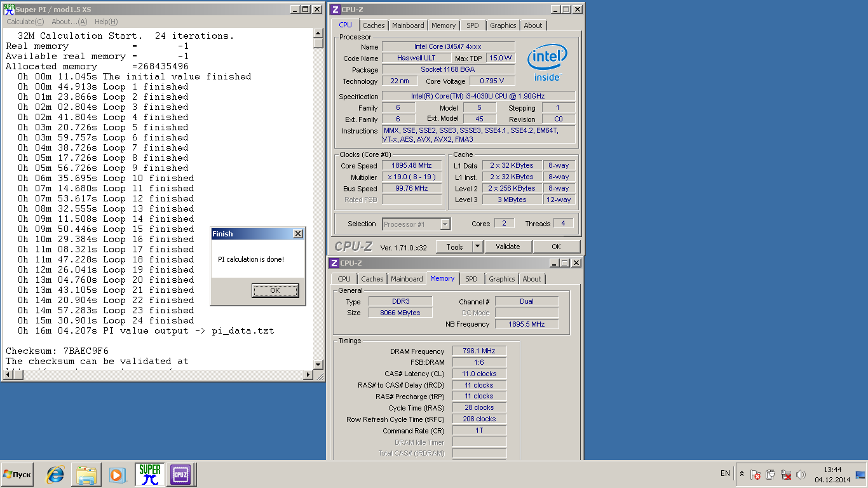Select the About tab in lower CPU-Z window

coord(532,279)
